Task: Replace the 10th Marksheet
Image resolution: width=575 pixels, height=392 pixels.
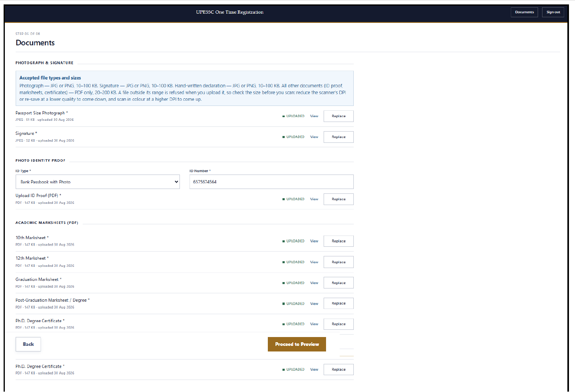Action: 338,241
